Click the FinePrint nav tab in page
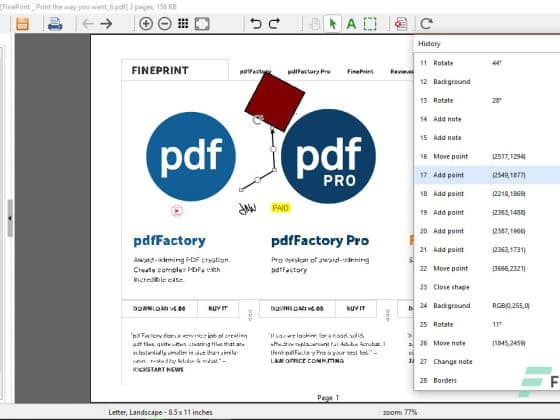 click(x=360, y=71)
